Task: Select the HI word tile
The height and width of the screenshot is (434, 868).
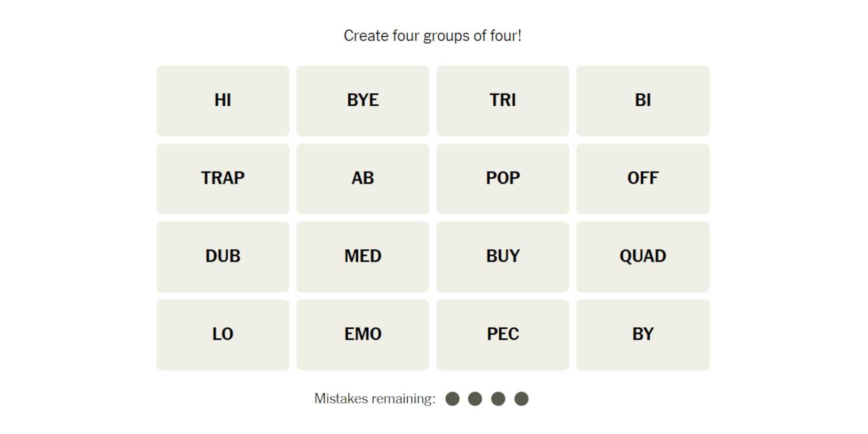Action: click(223, 100)
